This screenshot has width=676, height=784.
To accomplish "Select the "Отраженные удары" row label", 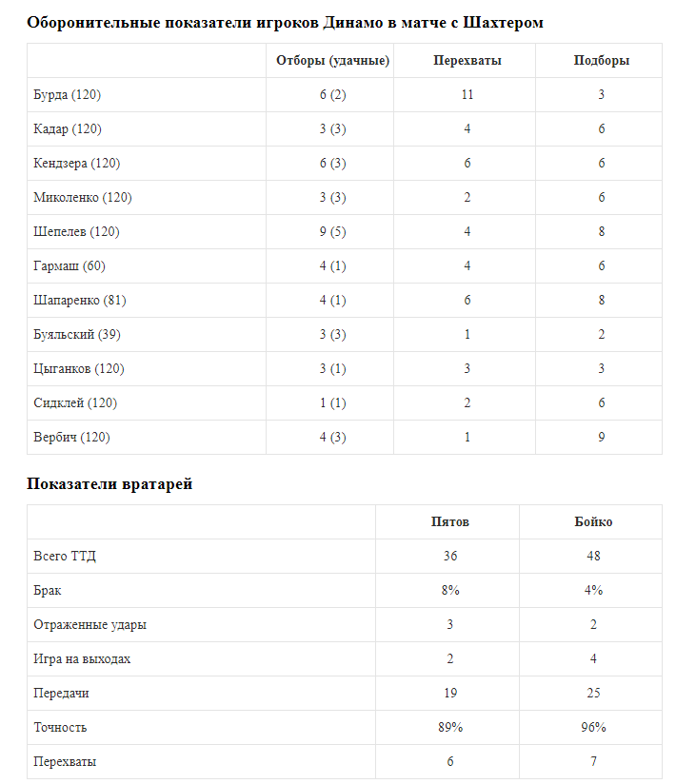I will [89, 625].
